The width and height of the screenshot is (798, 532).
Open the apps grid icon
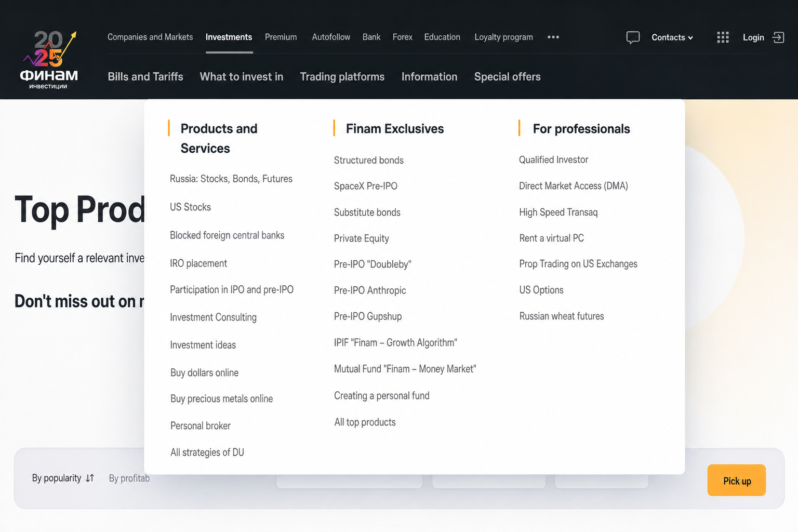point(723,37)
